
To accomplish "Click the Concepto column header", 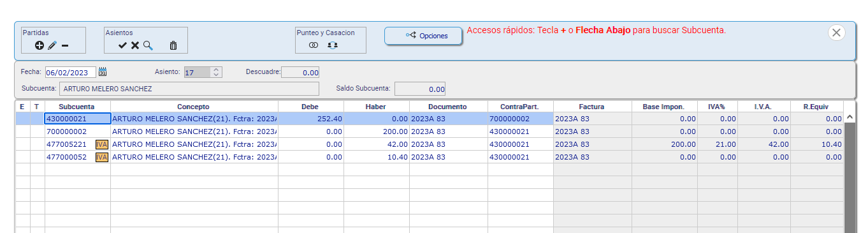I will tap(194, 107).
